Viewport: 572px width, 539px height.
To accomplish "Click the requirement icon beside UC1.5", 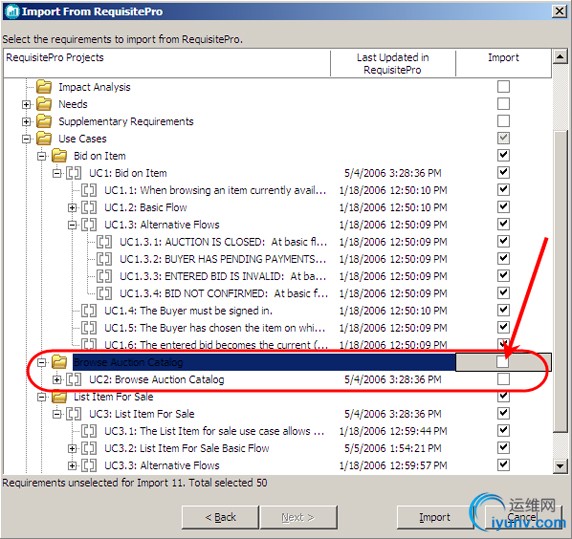I will pyautogui.click(x=89, y=327).
